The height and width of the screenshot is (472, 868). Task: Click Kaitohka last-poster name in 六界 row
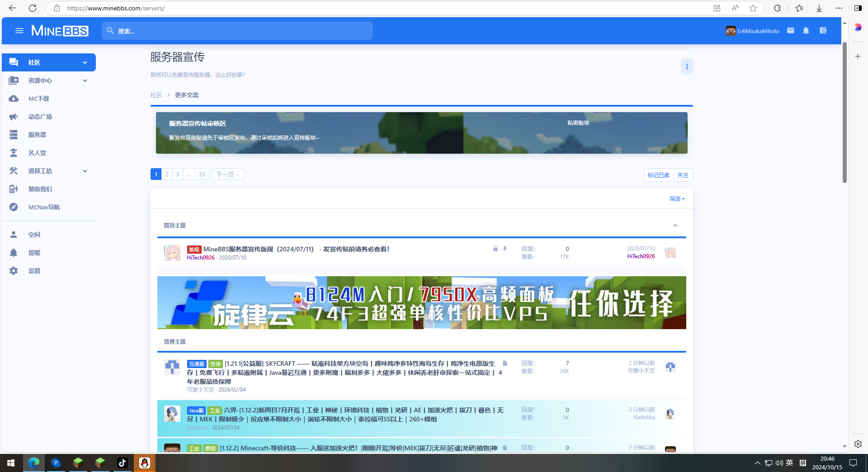pos(644,417)
